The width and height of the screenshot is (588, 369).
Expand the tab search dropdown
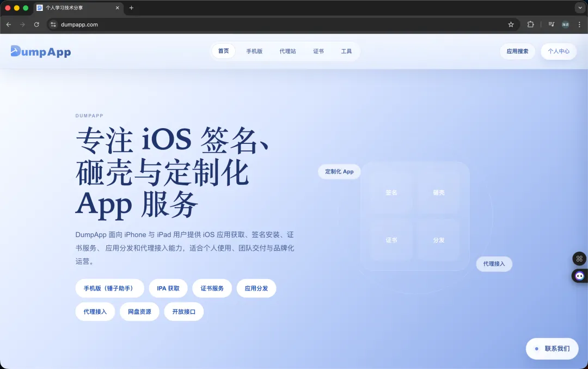pyautogui.click(x=580, y=8)
